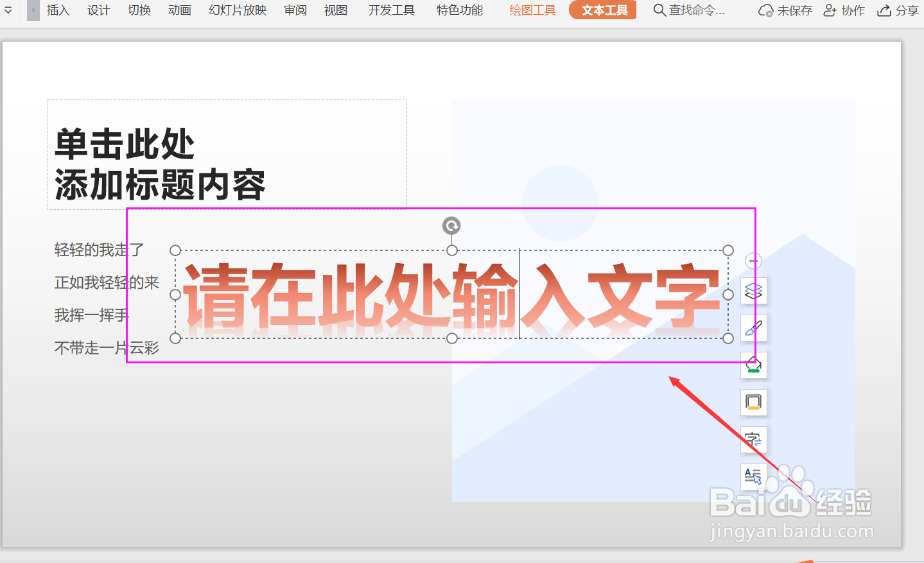Switch to the 动画 tab
Image resolution: width=924 pixels, height=563 pixels.
179,10
